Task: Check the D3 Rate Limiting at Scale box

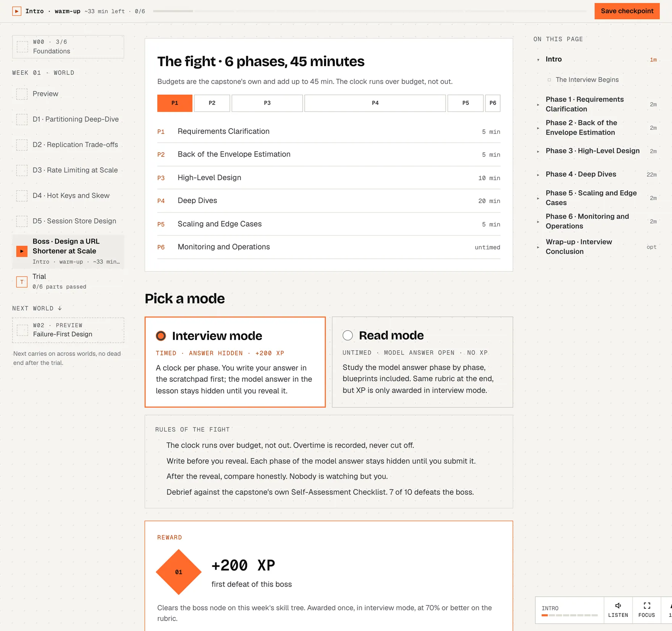Action: (22, 170)
